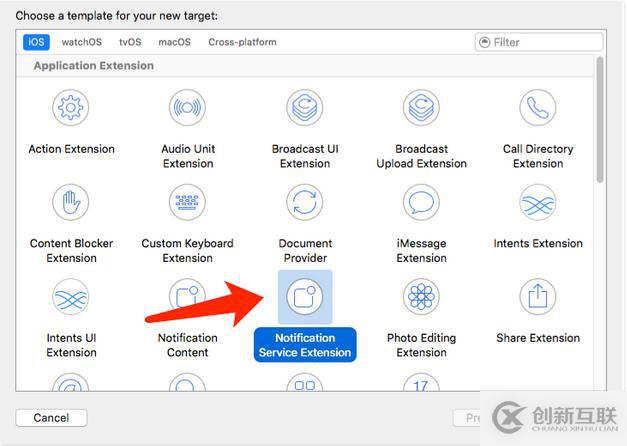Click the Notification Content label text
The height and width of the screenshot is (446, 627).
pyautogui.click(x=188, y=345)
